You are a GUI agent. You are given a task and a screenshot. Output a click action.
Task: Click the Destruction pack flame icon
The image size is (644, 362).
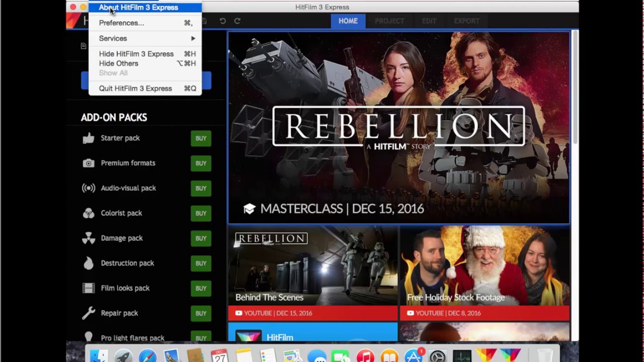pos(89,263)
